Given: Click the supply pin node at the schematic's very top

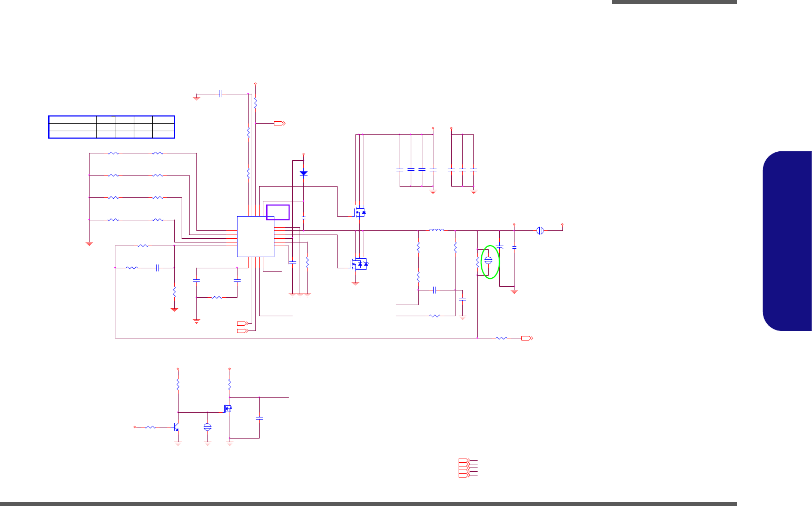Looking at the screenshot, I should point(255,83).
